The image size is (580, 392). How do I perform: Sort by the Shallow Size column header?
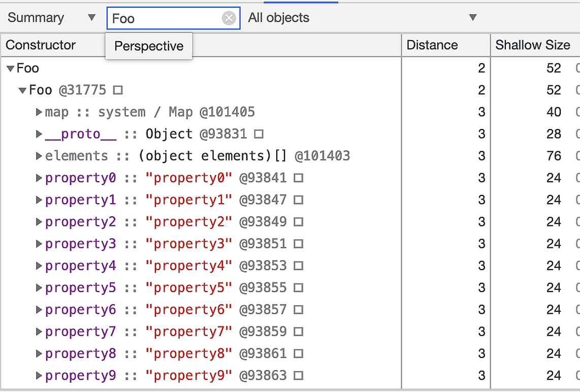(x=533, y=45)
